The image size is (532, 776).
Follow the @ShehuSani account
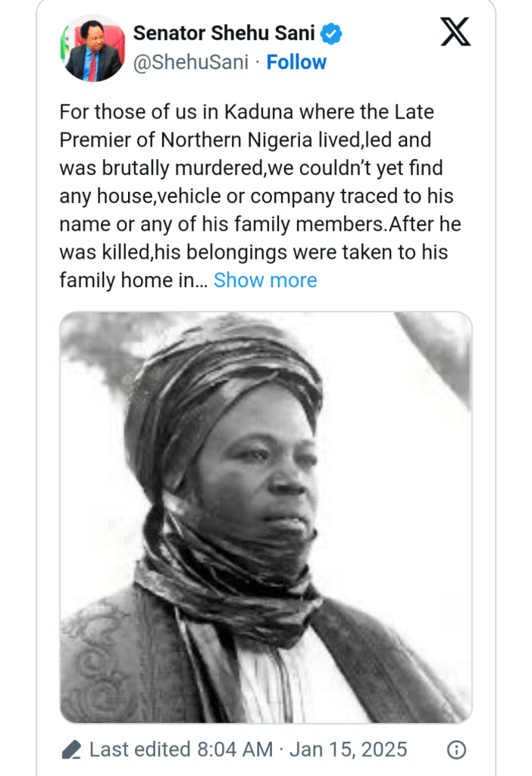click(x=296, y=62)
